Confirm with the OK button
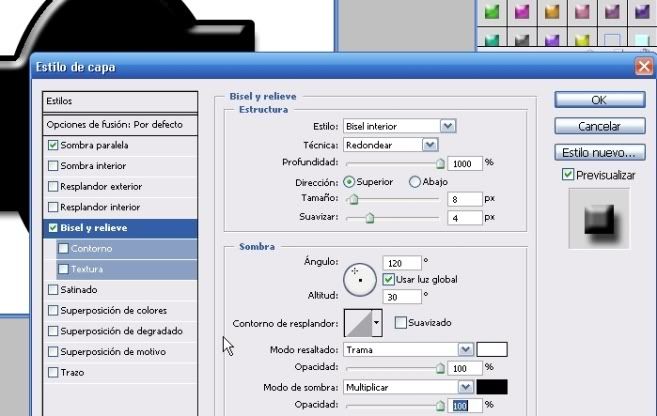 [600, 100]
